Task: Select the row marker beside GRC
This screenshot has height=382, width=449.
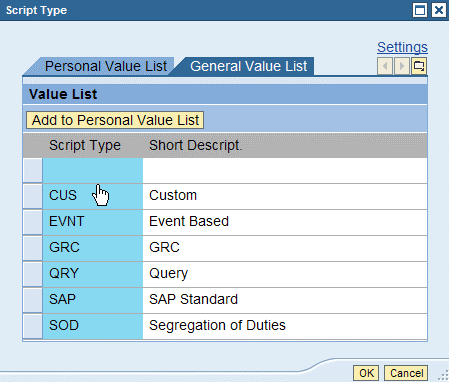Action: pyautogui.click(x=33, y=248)
